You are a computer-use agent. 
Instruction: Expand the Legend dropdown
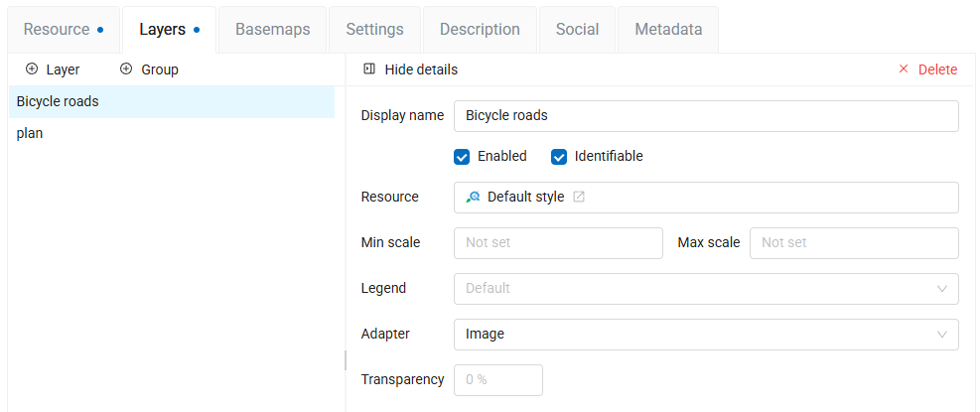pos(941,289)
